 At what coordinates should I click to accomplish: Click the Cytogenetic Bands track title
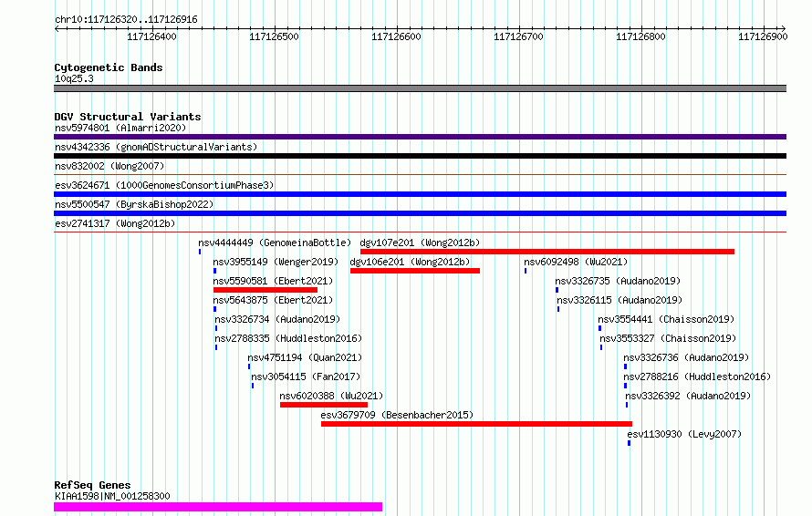pos(109,67)
